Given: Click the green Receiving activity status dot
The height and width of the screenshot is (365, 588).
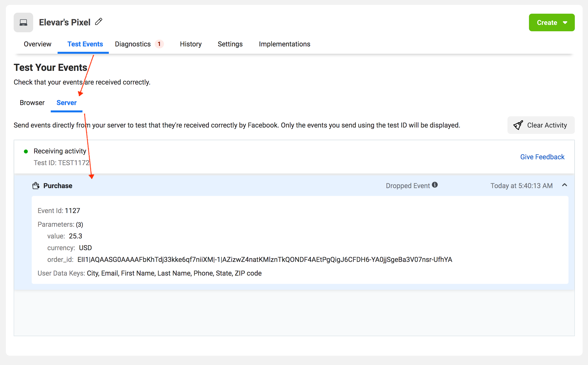Looking at the screenshot, I should pyautogui.click(x=26, y=151).
